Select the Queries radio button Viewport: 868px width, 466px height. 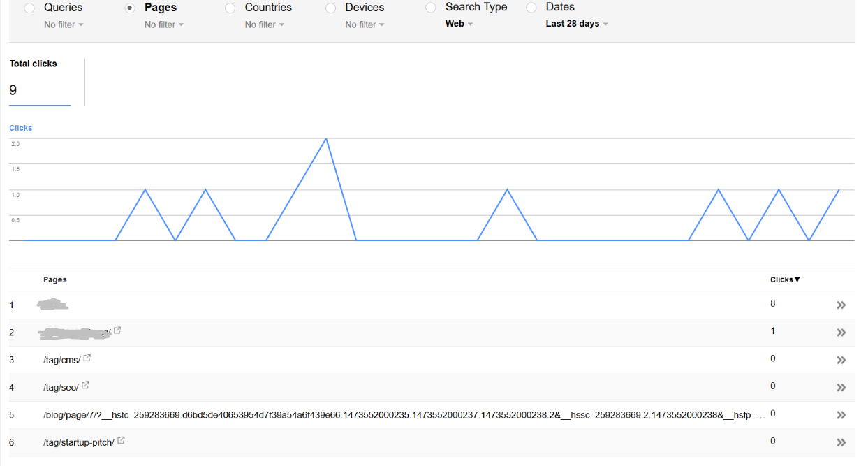click(x=29, y=8)
